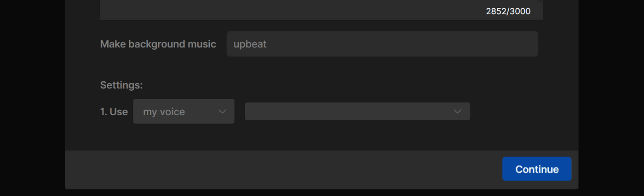
Task: Click the 'Settings:' heading
Action: (121, 85)
